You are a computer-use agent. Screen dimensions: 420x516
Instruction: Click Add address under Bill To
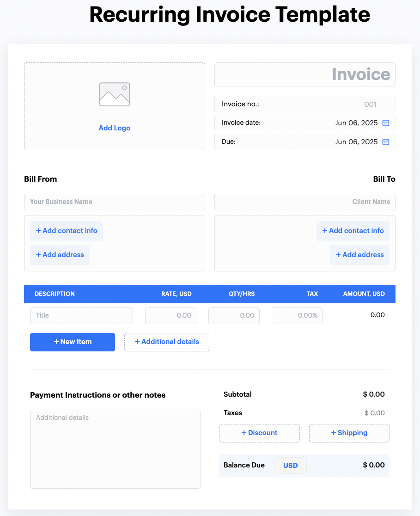tap(359, 255)
